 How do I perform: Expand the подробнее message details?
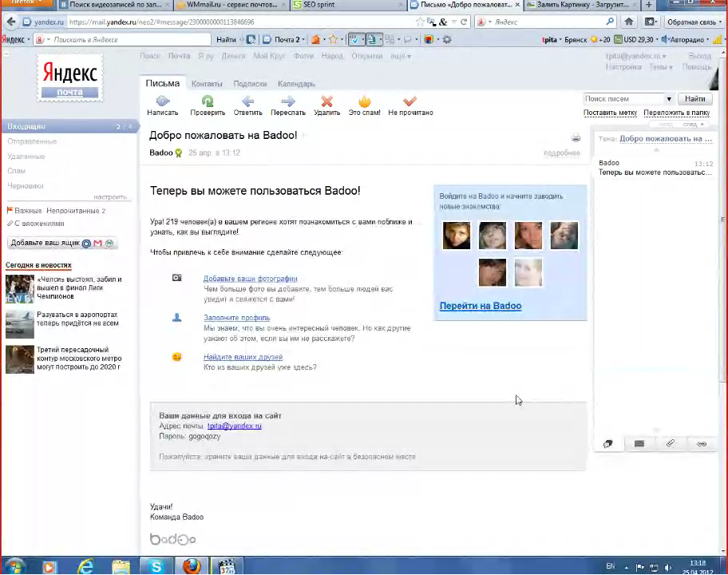[x=561, y=153]
